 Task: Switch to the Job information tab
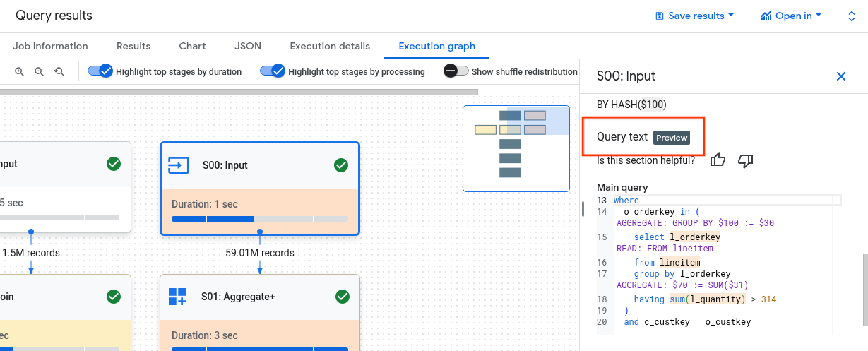coord(50,46)
